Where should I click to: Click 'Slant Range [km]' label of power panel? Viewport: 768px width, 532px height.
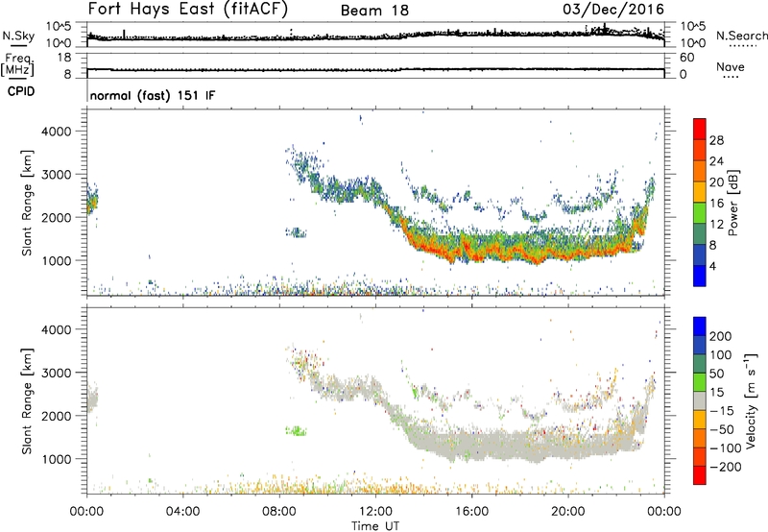click(27, 203)
